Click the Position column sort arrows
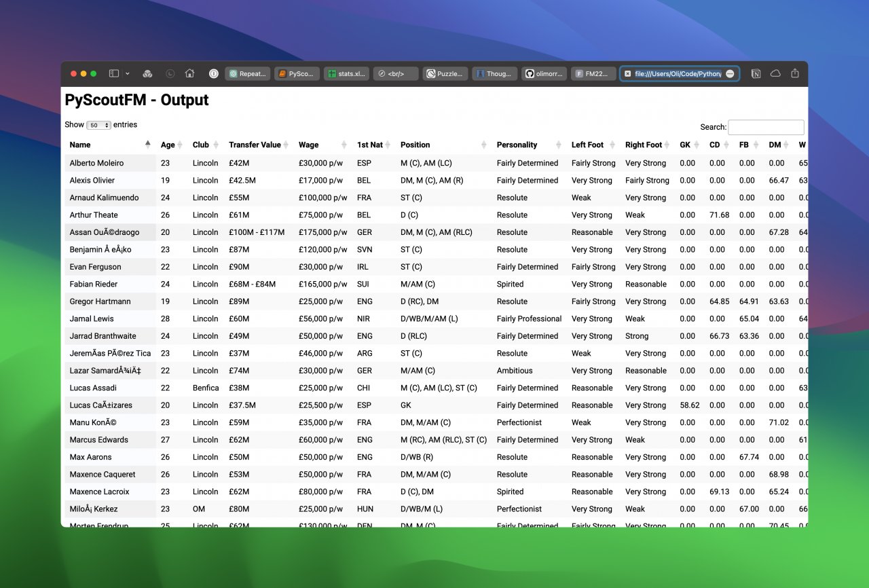The height and width of the screenshot is (588, 869). pos(484,145)
